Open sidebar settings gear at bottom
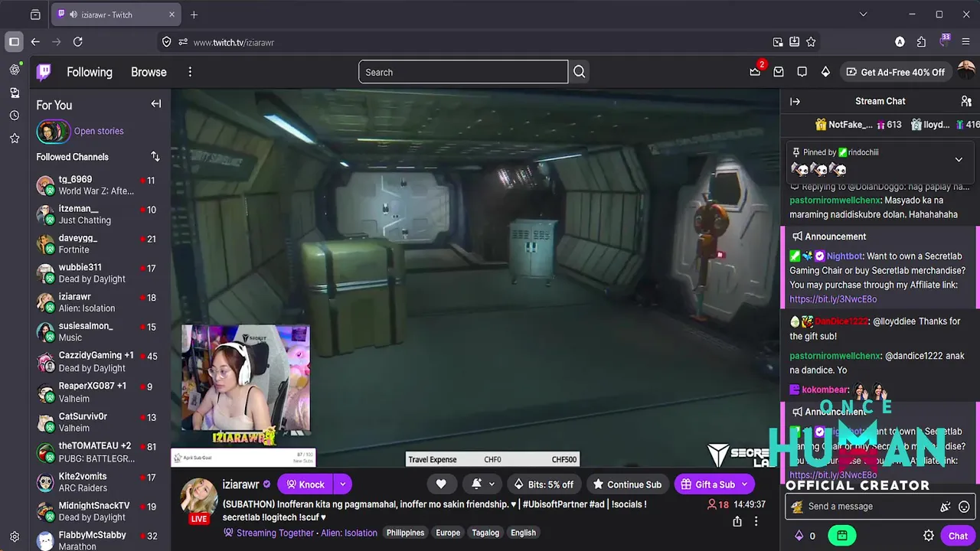Screen dimensions: 980x551 [15, 536]
